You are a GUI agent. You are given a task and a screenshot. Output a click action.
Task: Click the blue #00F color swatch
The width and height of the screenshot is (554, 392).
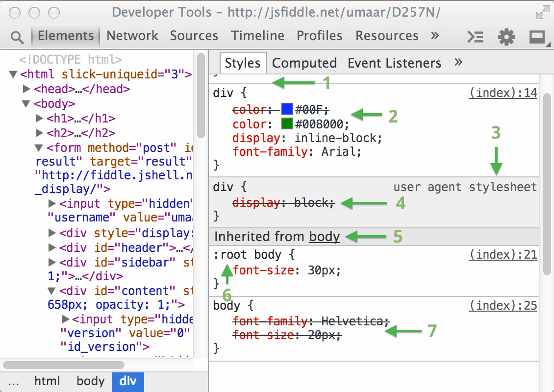click(287, 109)
